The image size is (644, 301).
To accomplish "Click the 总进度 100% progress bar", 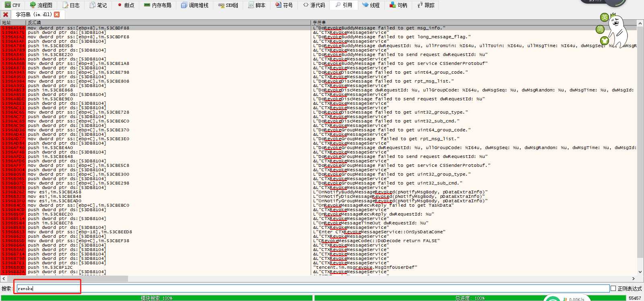I will point(470,298).
